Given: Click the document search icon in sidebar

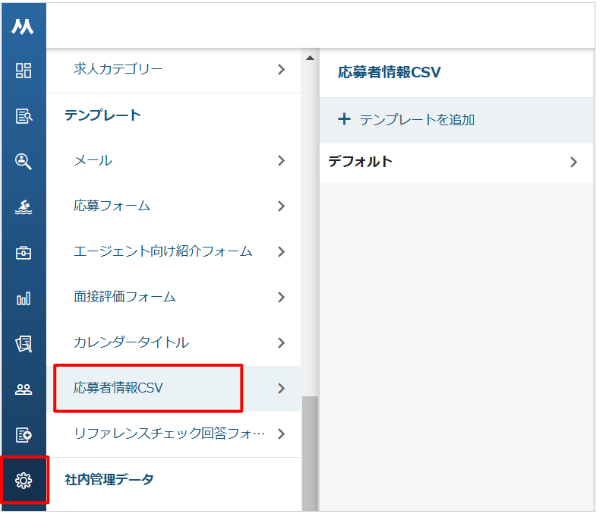Looking at the screenshot, I should (23, 116).
